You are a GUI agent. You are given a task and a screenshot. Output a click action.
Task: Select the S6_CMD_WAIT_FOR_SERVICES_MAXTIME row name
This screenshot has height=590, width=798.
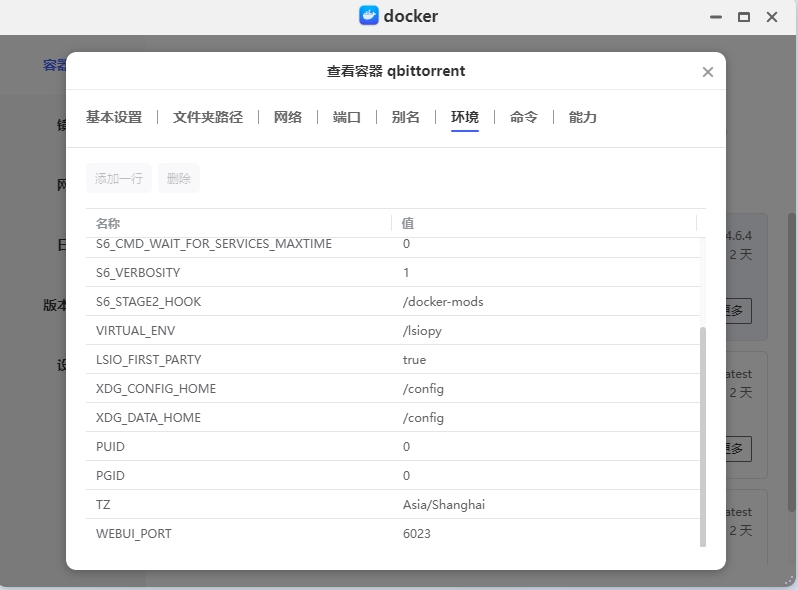pos(214,244)
